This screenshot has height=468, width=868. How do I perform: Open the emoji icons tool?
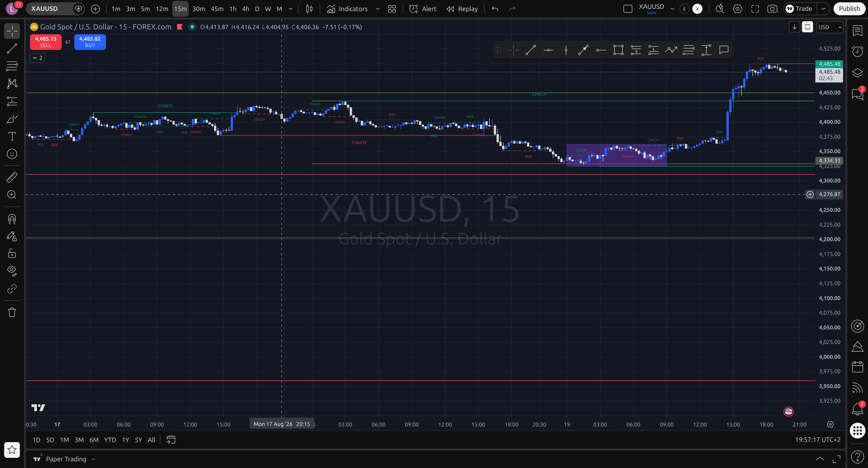click(12, 154)
